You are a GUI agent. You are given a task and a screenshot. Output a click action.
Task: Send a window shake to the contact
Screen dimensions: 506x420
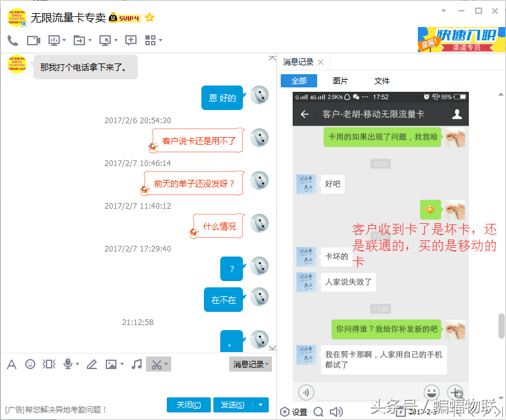(x=48, y=363)
